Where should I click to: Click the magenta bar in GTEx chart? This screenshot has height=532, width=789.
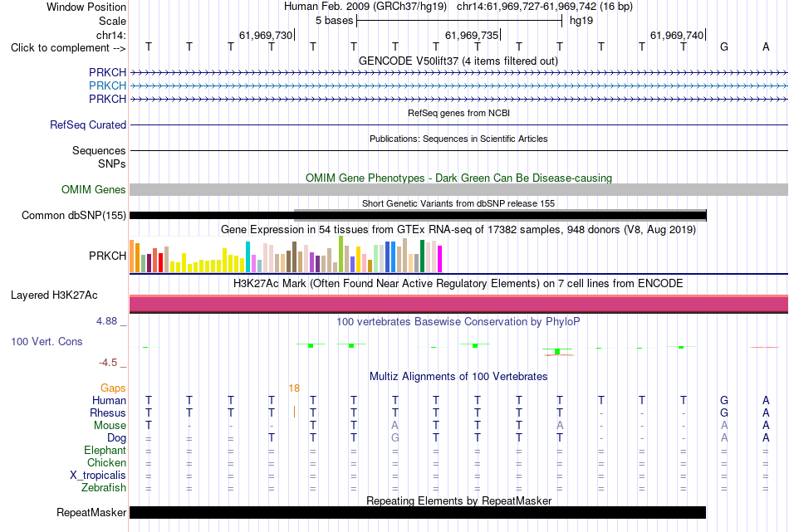click(440, 259)
